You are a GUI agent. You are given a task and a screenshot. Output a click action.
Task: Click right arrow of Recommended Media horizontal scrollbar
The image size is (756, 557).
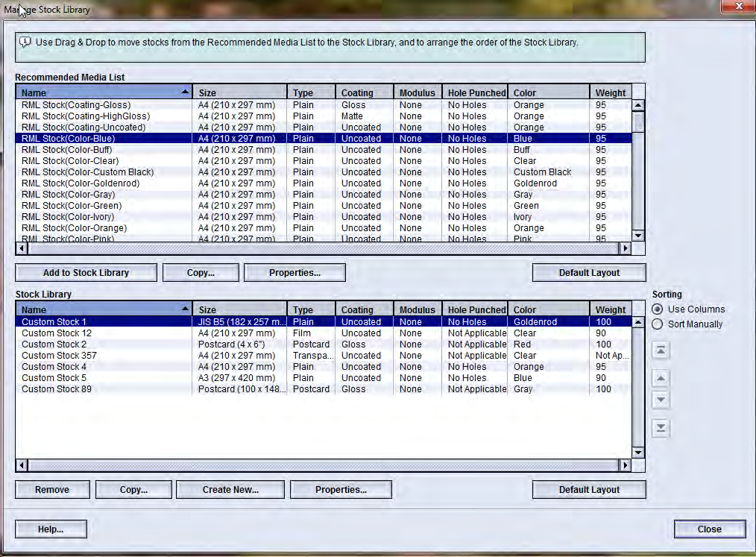click(x=626, y=248)
